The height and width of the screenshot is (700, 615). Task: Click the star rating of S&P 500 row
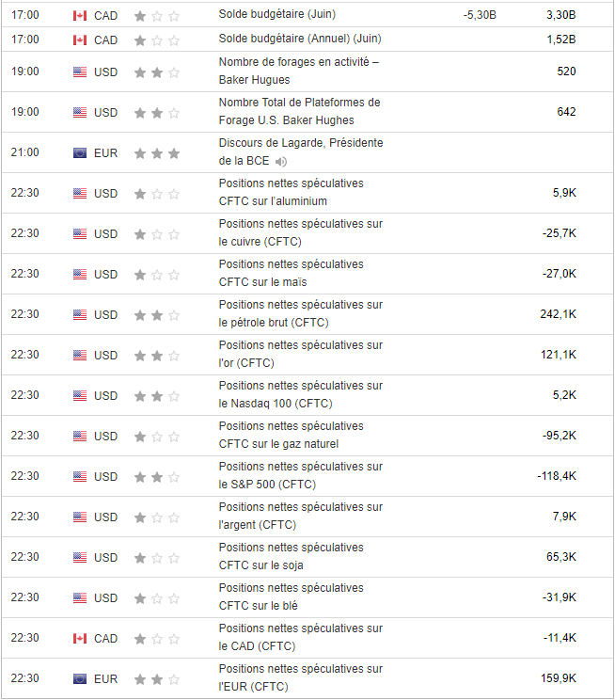tap(157, 477)
